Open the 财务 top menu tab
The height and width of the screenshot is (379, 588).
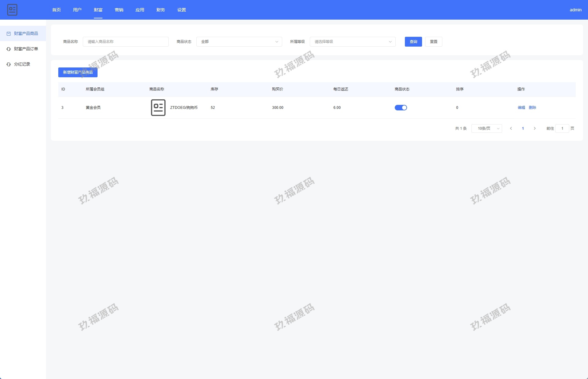[x=161, y=10]
